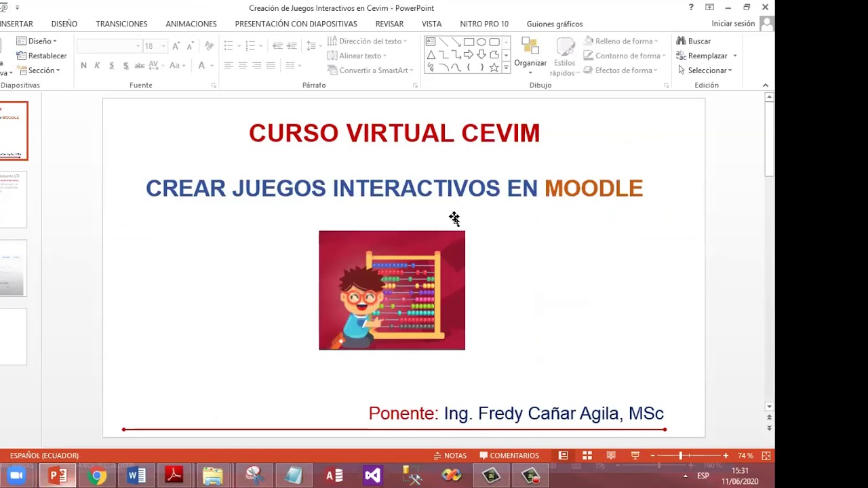Toggle italic formatting K button
The height and width of the screenshot is (488, 868).
(98, 66)
